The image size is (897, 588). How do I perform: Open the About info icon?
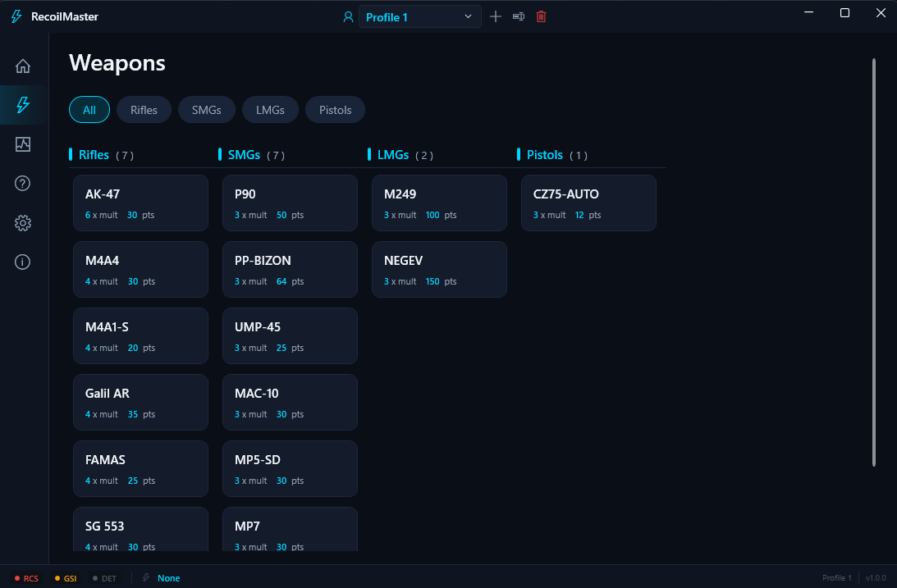(23, 262)
